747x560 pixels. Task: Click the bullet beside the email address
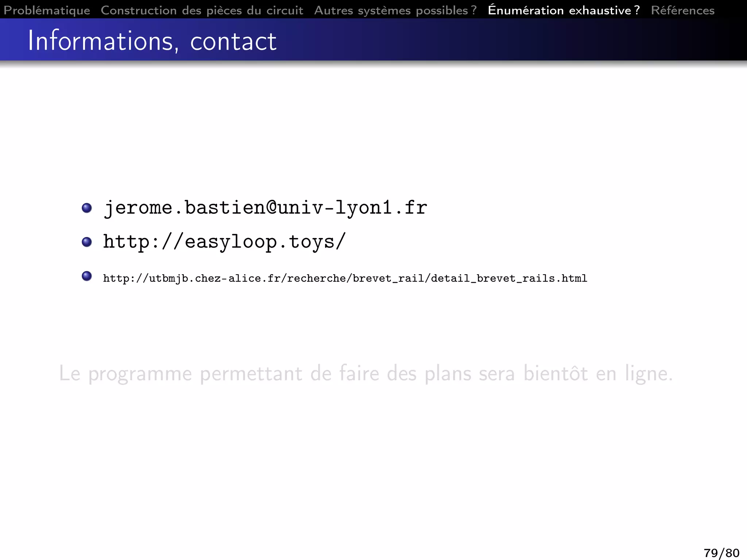(x=87, y=208)
